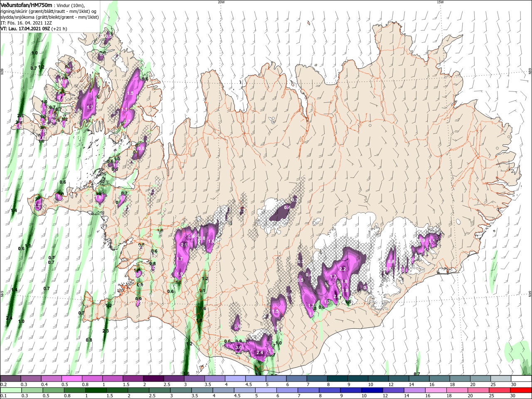
Task: Click the 0.1 label in the rain legend
Action: [3, 396]
